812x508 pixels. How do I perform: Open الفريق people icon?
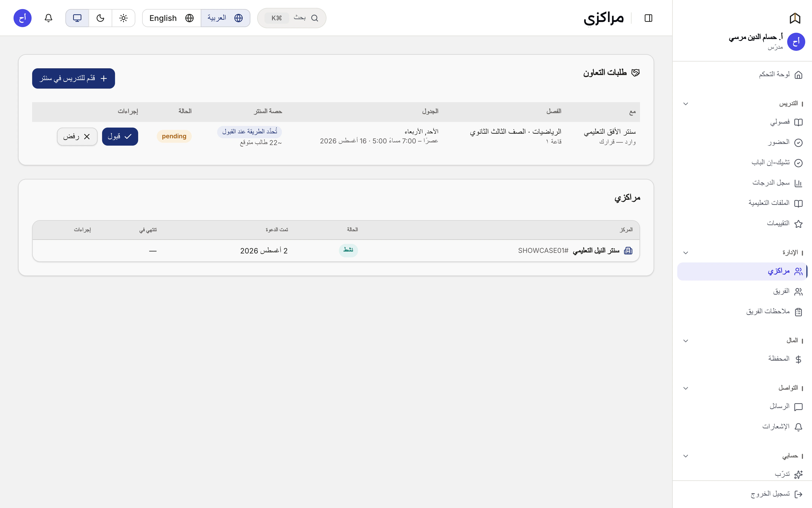point(799,292)
